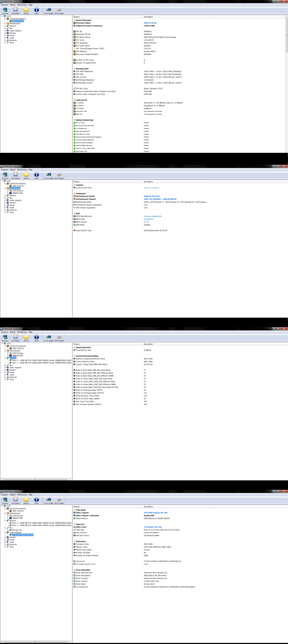Click Driver Update icon in Radeon R9 290 window
The width and height of the screenshot is (288, 644).
coord(49,500)
